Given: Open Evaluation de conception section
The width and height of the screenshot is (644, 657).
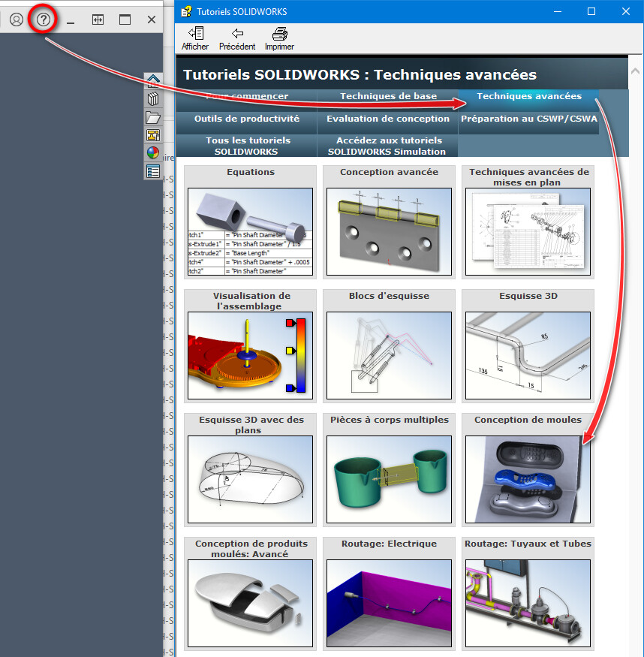Looking at the screenshot, I should pyautogui.click(x=388, y=119).
